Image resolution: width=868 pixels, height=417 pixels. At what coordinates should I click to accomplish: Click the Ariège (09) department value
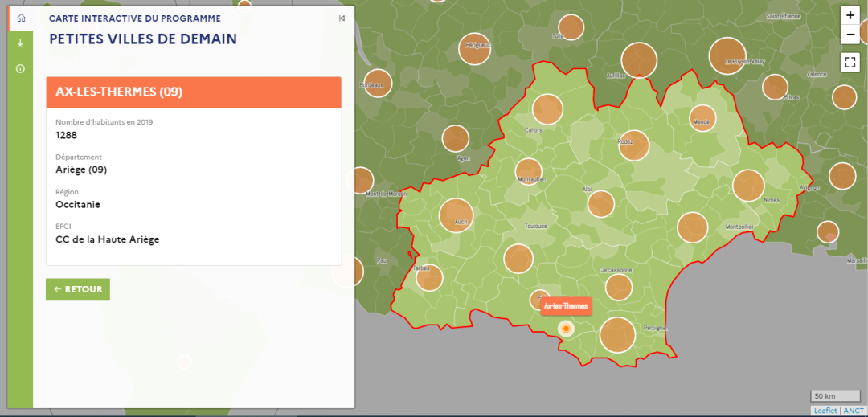coord(81,170)
